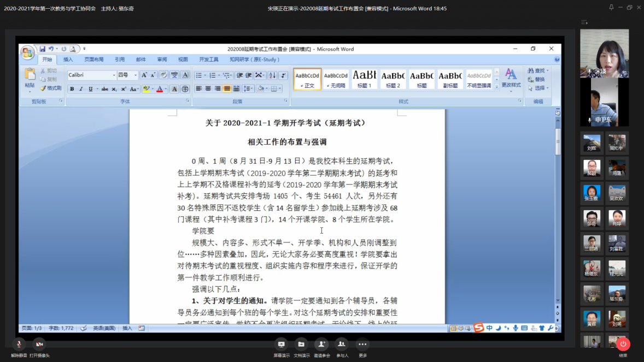Click the red font color button
The height and width of the screenshot is (362, 644).
coord(159,89)
